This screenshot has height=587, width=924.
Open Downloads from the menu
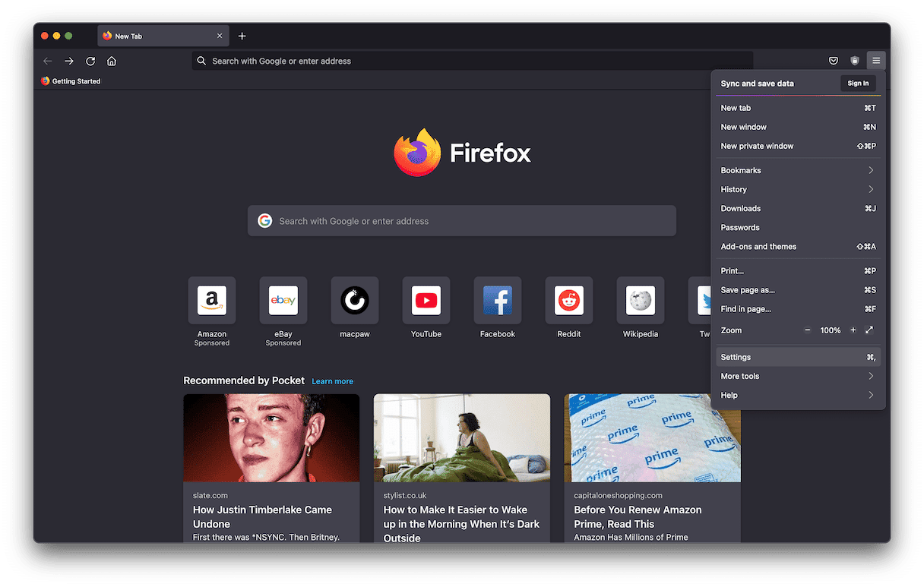[x=798, y=208]
